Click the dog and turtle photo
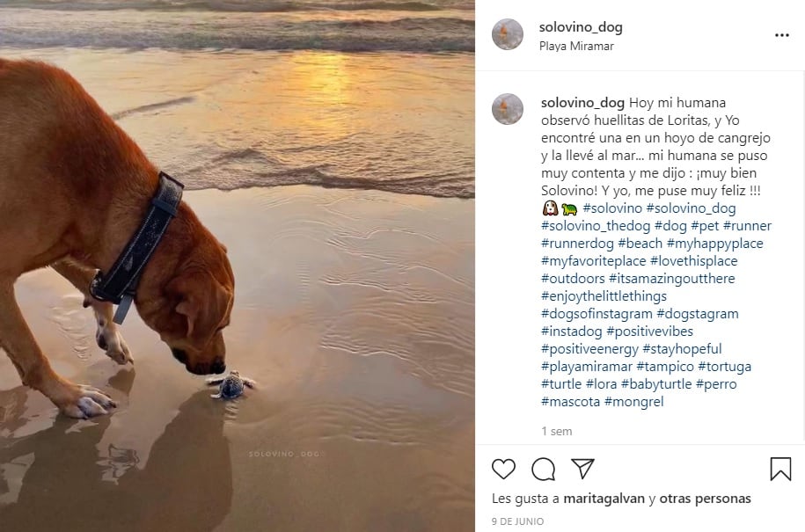Screen dimensions: 805x532 point(238,266)
